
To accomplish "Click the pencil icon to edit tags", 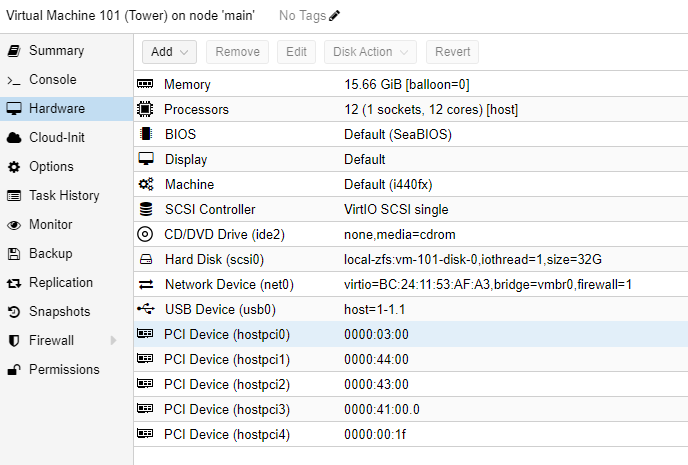I will tap(334, 16).
